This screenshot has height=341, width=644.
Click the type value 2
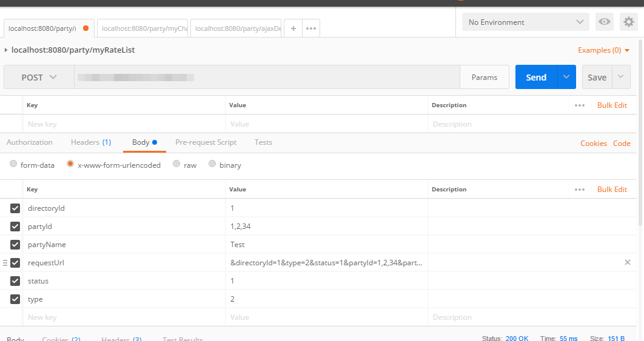click(x=232, y=299)
